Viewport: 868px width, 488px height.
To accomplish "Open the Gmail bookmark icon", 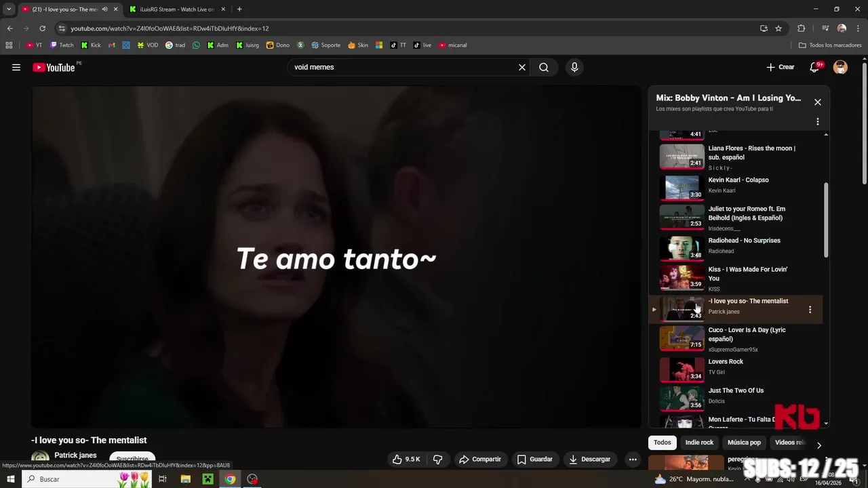I will [112, 45].
